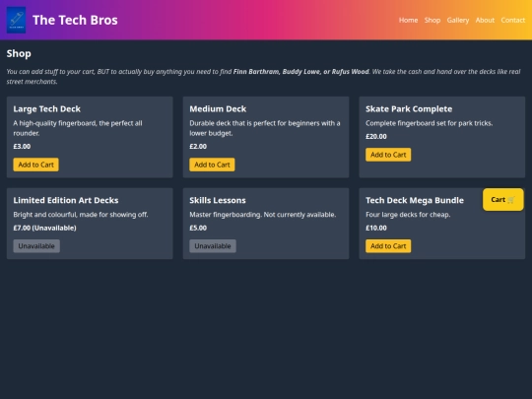Click 'Four large decks for cheap.' description
The width and height of the screenshot is (532, 399).
click(408, 215)
